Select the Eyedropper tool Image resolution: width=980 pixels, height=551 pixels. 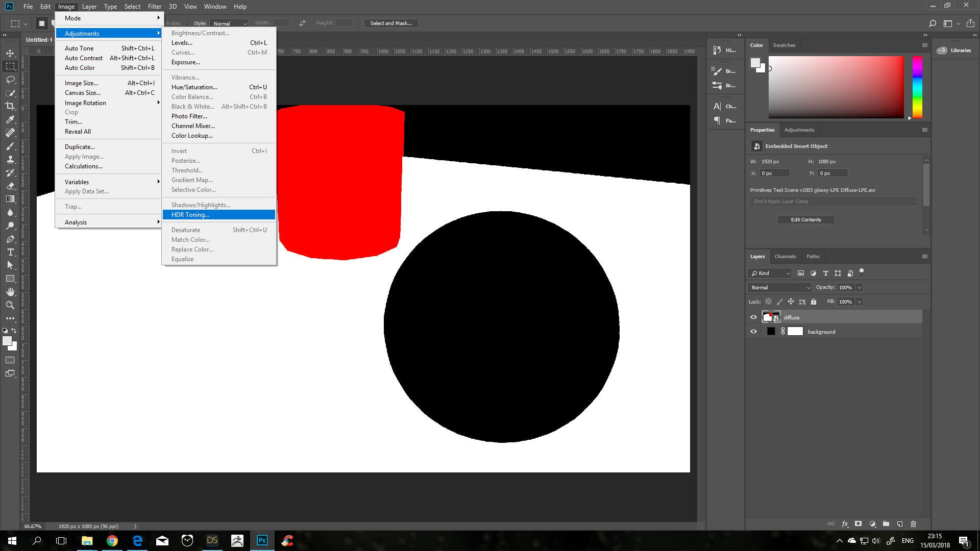[x=10, y=119]
